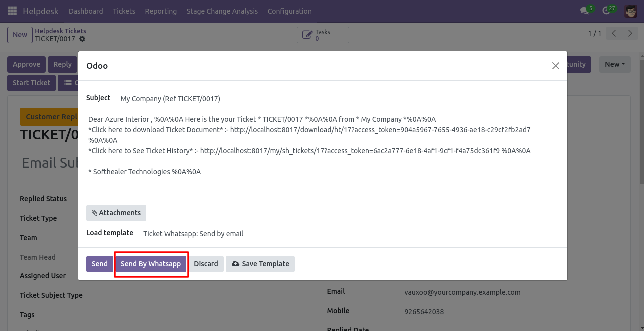Viewport: 644px width, 331px height.
Task: Open the Tasks smart button
Action: tap(323, 35)
